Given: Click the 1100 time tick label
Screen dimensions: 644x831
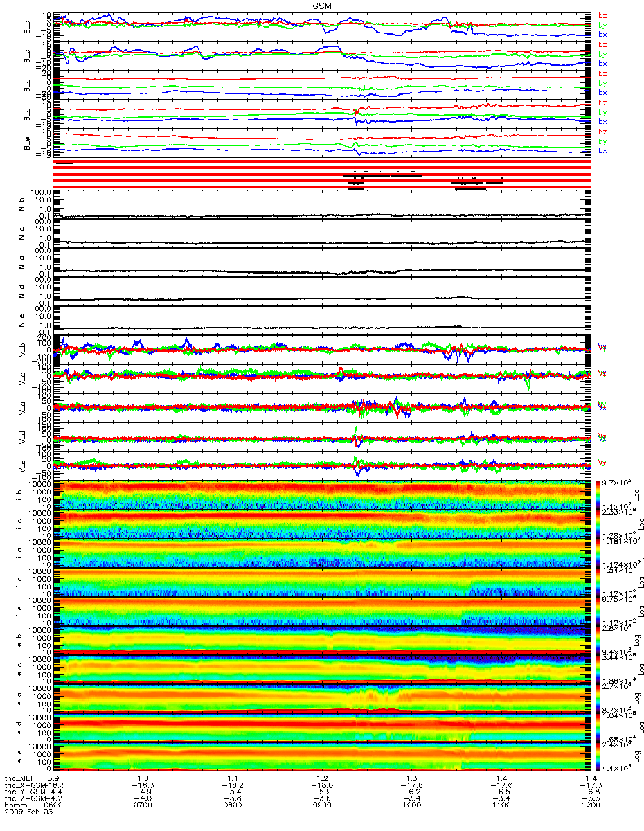Looking at the screenshot, I should (501, 806).
